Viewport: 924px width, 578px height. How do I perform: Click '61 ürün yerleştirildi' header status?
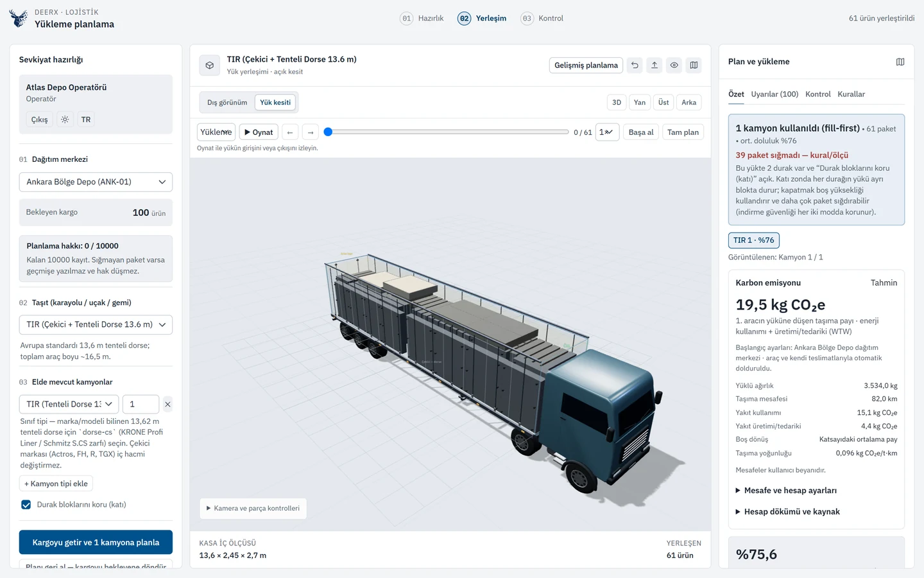click(881, 18)
